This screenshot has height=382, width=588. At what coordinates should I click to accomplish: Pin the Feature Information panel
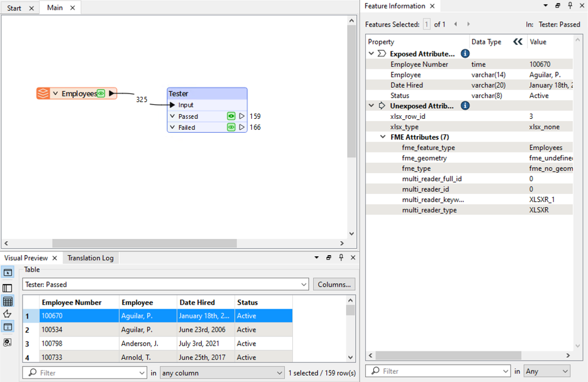570,6
